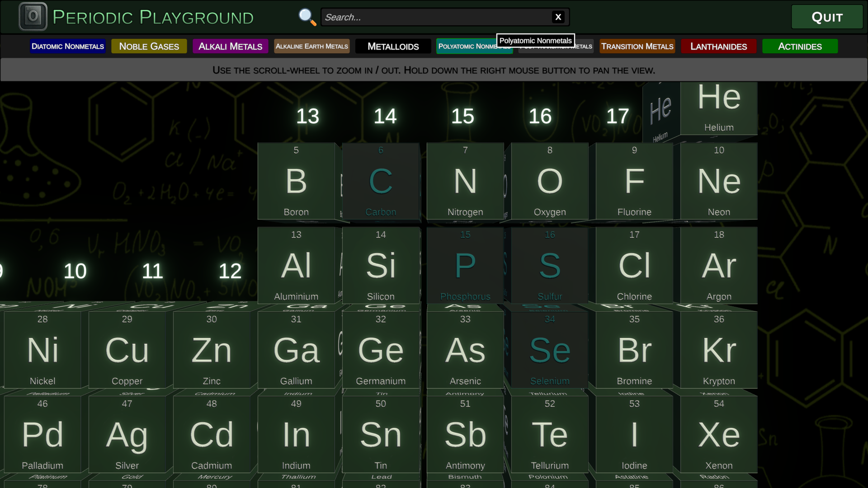
Task: Choose the Tin element cube
Action: pyautogui.click(x=381, y=435)
